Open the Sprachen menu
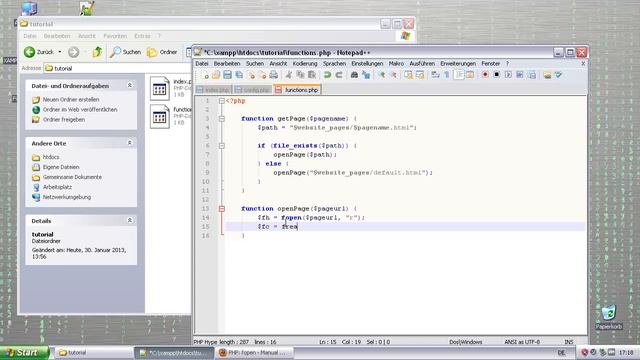The height and width of the screenshot is (360, 640). [x=334, y=64]
